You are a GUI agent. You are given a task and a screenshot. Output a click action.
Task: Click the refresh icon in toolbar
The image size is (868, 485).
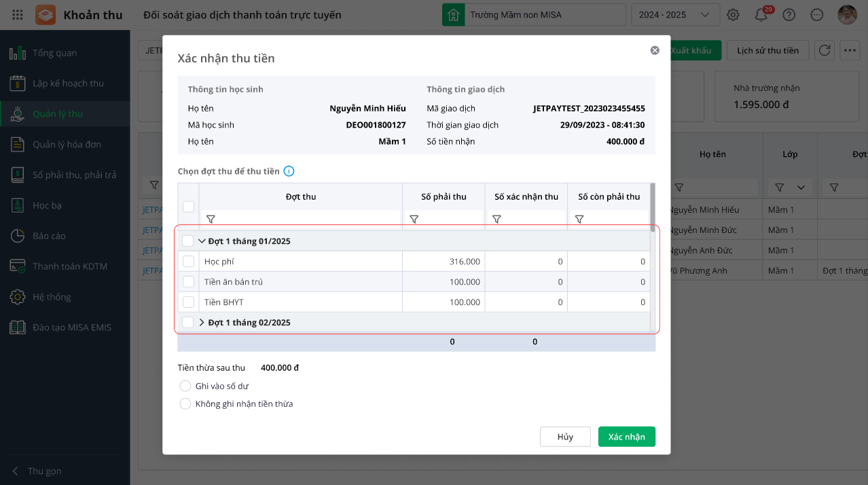(x=825, y=50)
